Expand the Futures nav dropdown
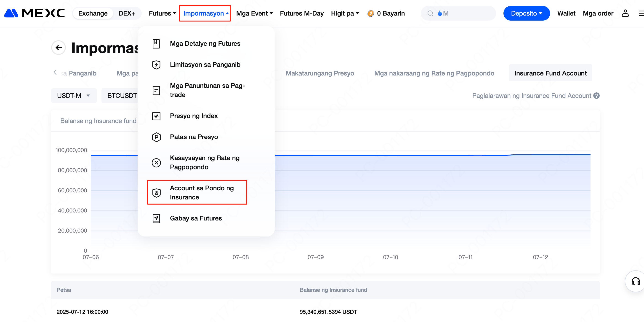This screenshot has width=644, height=322. click(x=162, y=13)
